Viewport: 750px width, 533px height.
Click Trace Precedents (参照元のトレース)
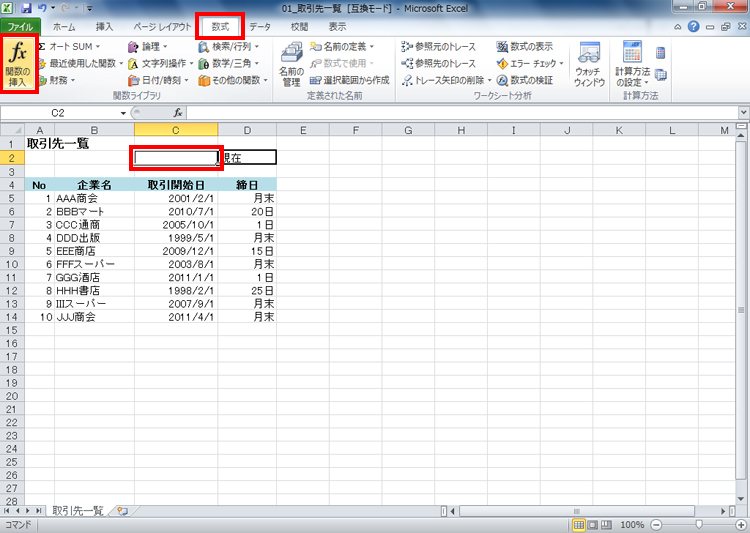point(439,46)
